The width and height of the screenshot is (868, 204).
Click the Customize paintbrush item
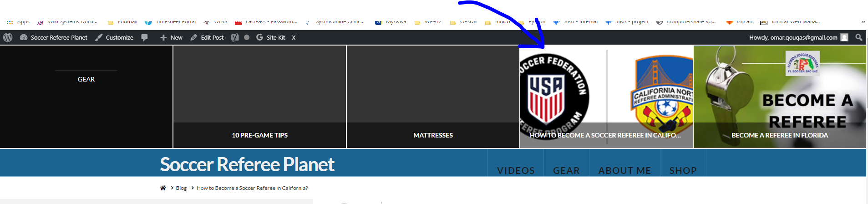coord(114,37)
